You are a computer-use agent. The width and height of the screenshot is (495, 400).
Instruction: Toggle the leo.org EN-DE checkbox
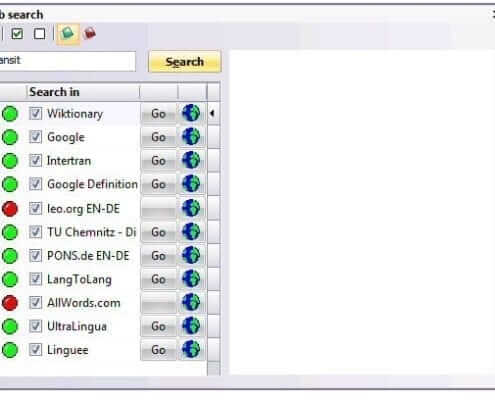(35, 208)
